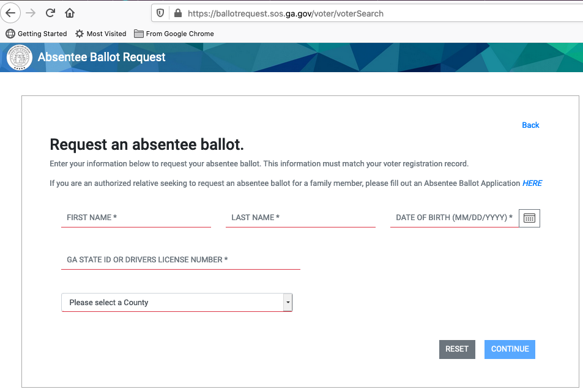
Task: Open the From Google Chrome bookmarks folder
Action: (174, 34)
